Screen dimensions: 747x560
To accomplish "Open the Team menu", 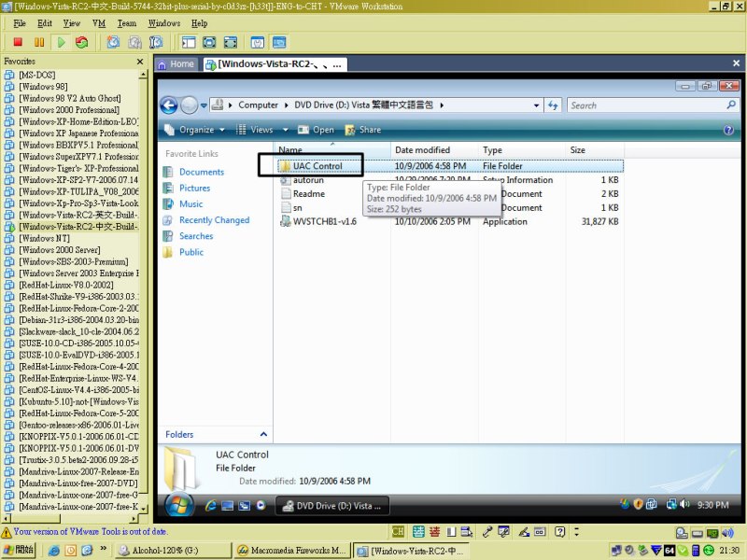I will coord(127,23).
